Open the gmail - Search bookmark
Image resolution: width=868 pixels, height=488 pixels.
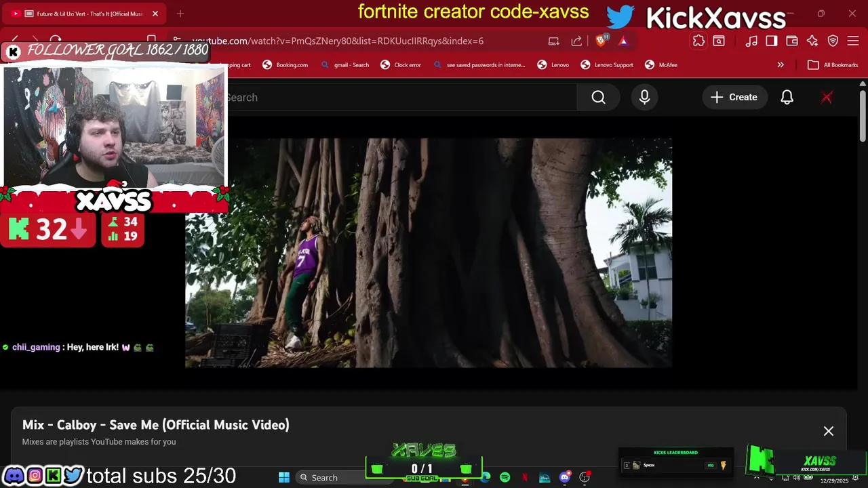click(x=345, y=65)
